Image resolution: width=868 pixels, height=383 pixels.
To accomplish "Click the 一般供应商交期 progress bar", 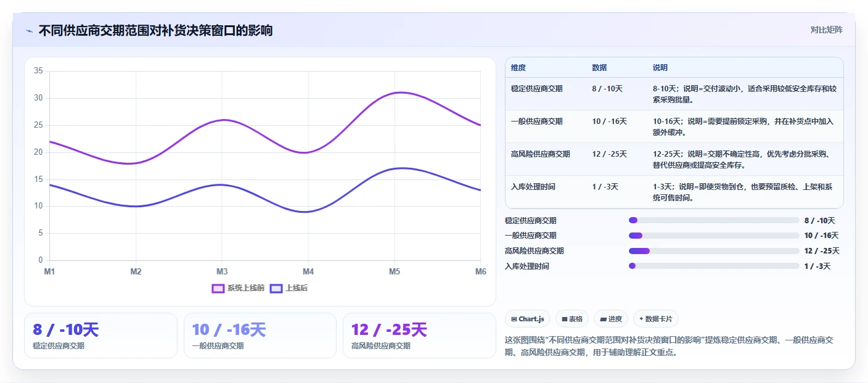I will 714,236.
